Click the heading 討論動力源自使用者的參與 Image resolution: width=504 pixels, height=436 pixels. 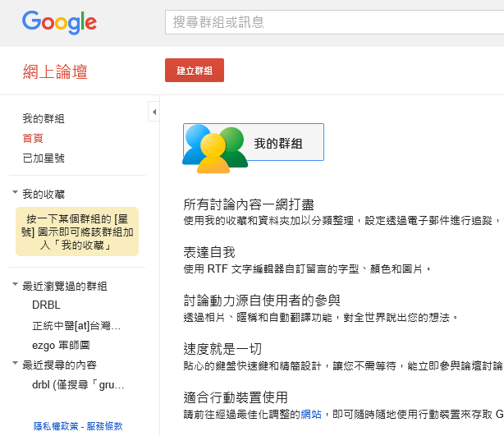[x=262, y=301]
